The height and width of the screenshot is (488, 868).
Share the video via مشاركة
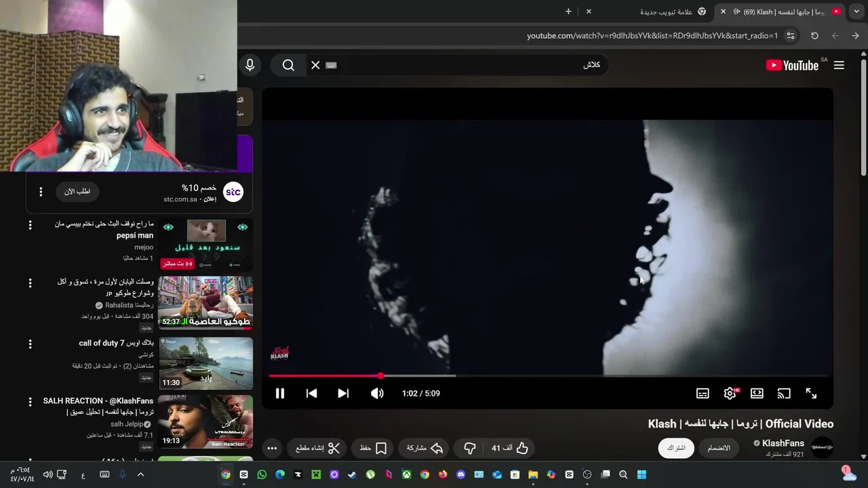425,448
